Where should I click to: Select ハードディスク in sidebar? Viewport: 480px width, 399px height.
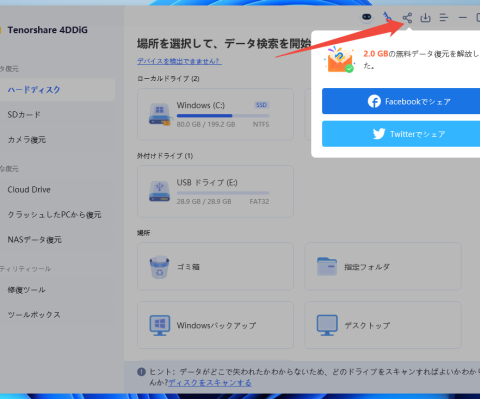(x=57, y=90)
